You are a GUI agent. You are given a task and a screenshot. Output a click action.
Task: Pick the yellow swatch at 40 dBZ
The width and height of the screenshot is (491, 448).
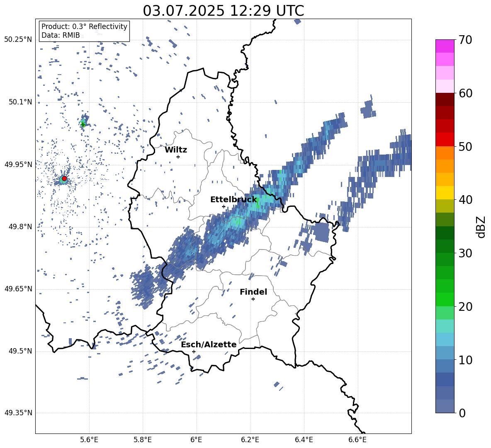(x=445, y=193)
